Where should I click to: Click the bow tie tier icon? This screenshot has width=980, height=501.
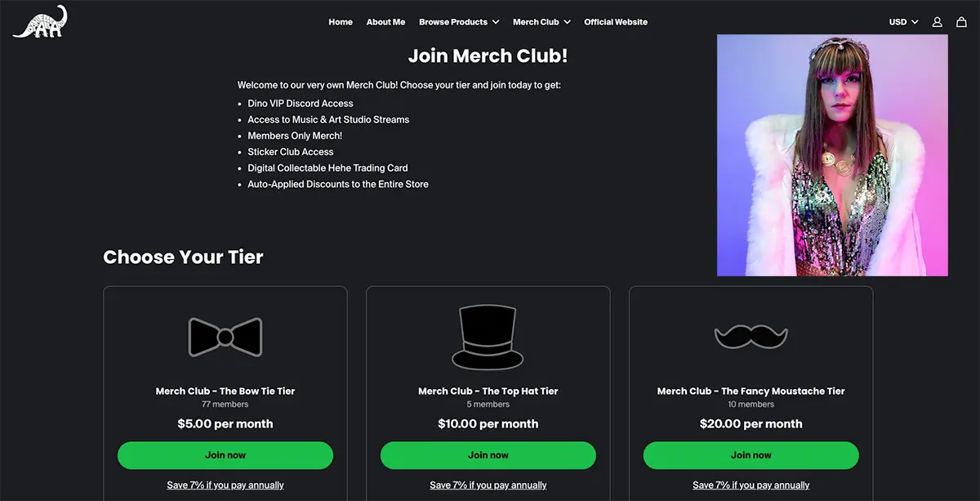(225, 337)
